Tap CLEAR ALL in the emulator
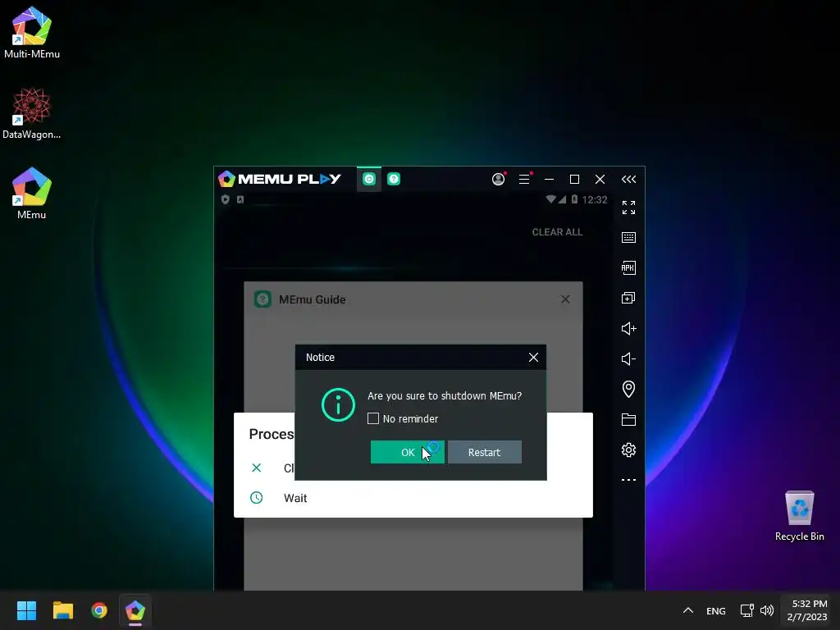 [x=557, y=232]
